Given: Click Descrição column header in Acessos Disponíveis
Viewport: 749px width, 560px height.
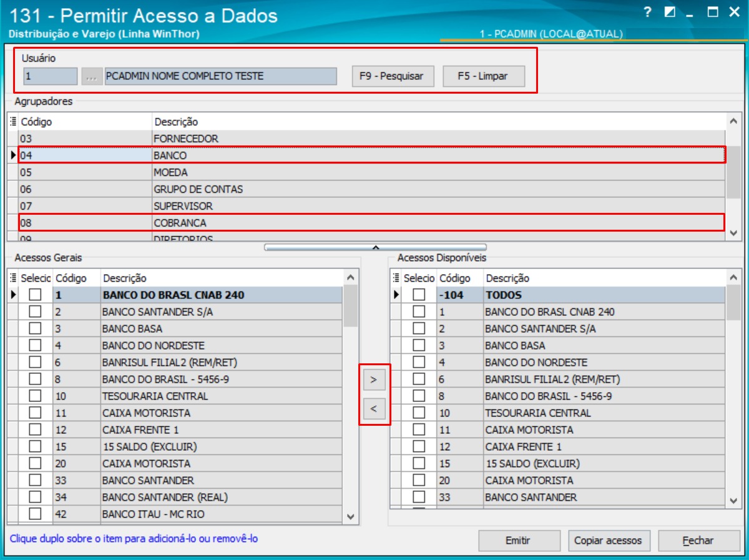Looking at the screenshot, I should 605,278.
